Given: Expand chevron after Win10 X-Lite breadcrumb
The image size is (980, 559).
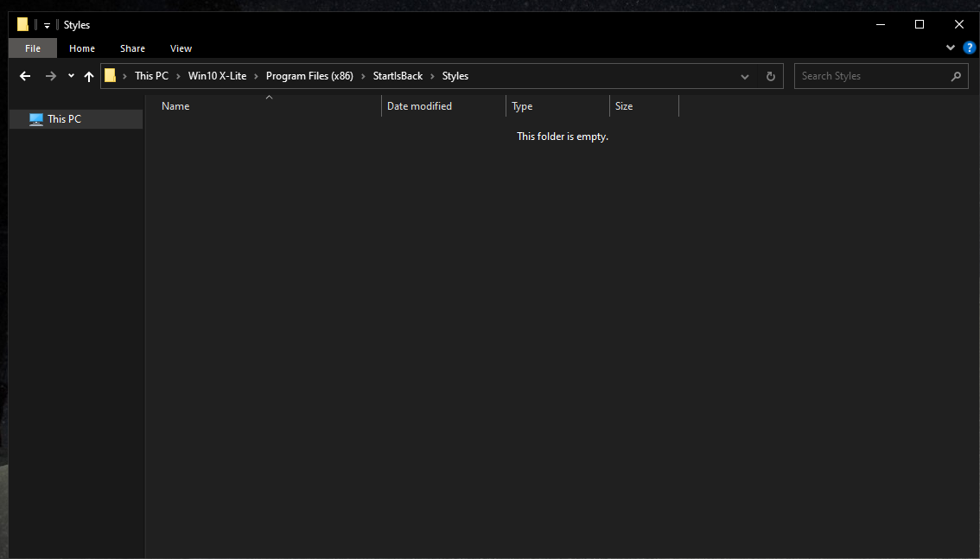Looking at the screenshot, I should click(257, 76).
